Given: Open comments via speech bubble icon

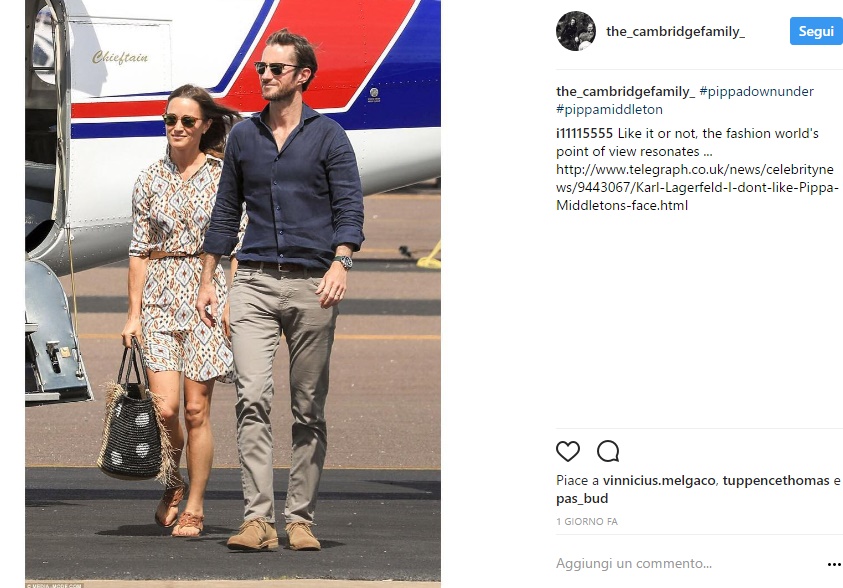Looking at the screenshot, I should click(x=608, y=451).
